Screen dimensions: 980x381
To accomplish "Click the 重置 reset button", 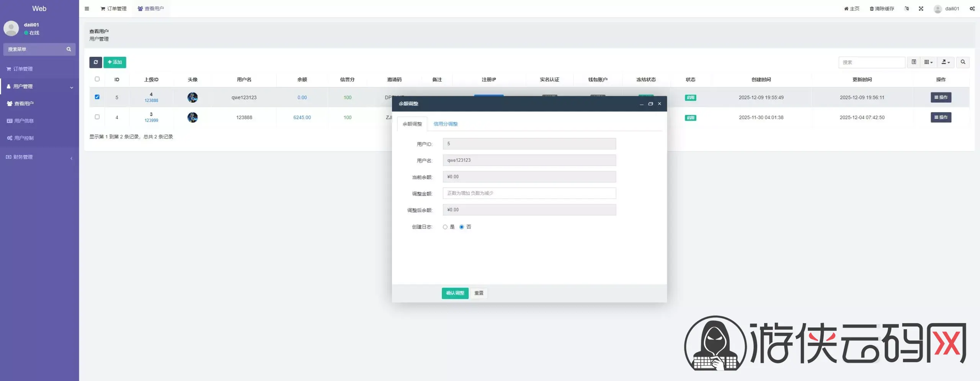I will point(479,293).
